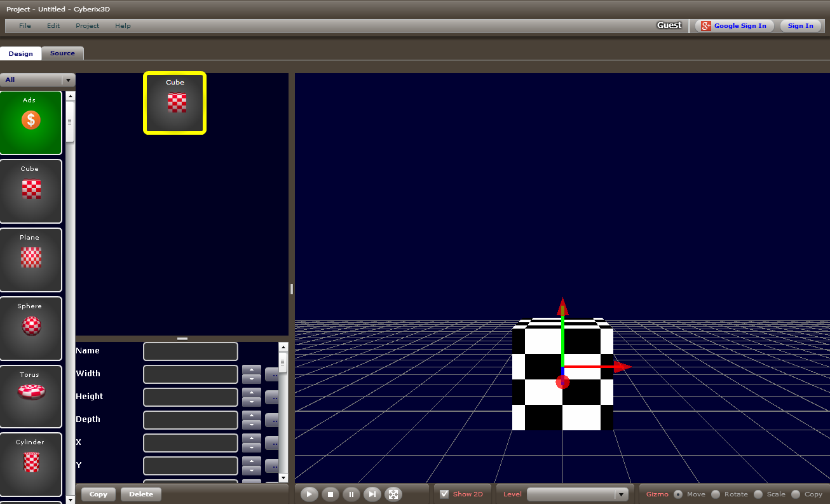Click the Sign In button
The image size is (830, 504).
pyautogui.click(x=800, y=26)
